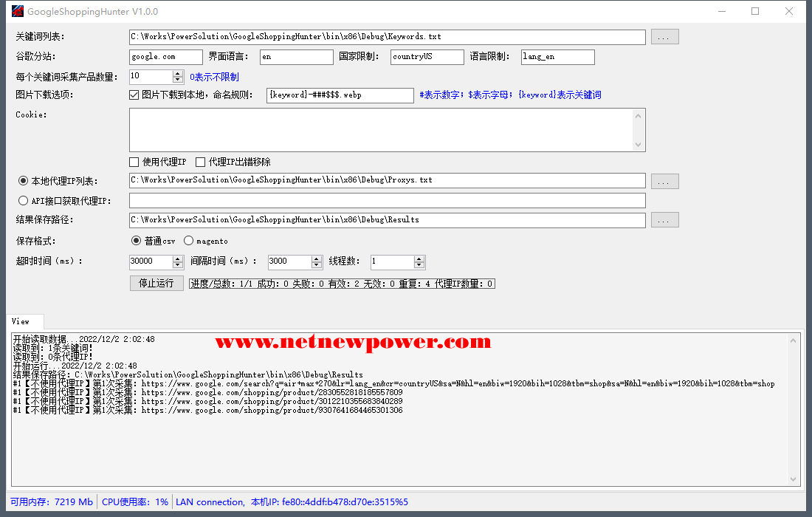Image resolution: width=812 pixels, height=517 pixels.
Task: Click the progress status text box
Action: click(x=342, y=284)
